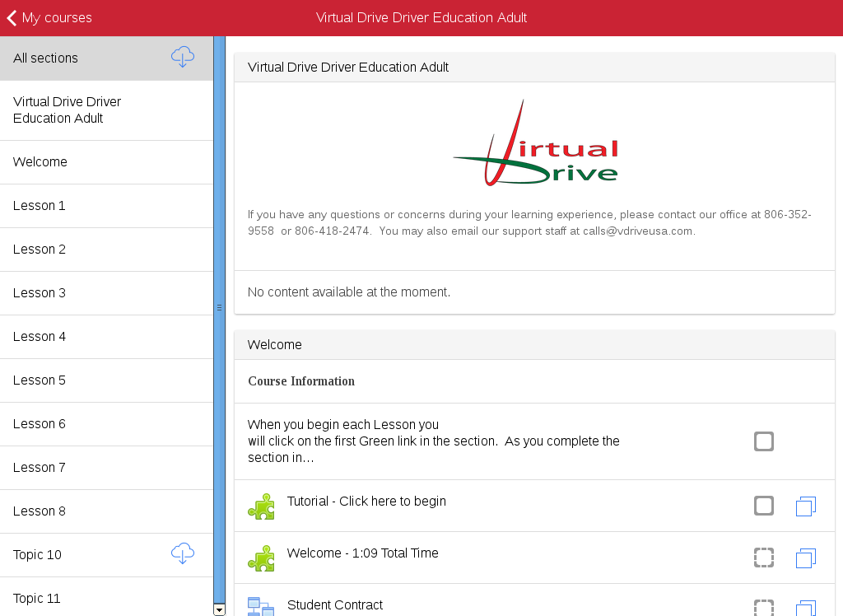The height and width of the screenshot is (616, 843).
Task: Open Lesson 5 section
Action: coord(106,380)
